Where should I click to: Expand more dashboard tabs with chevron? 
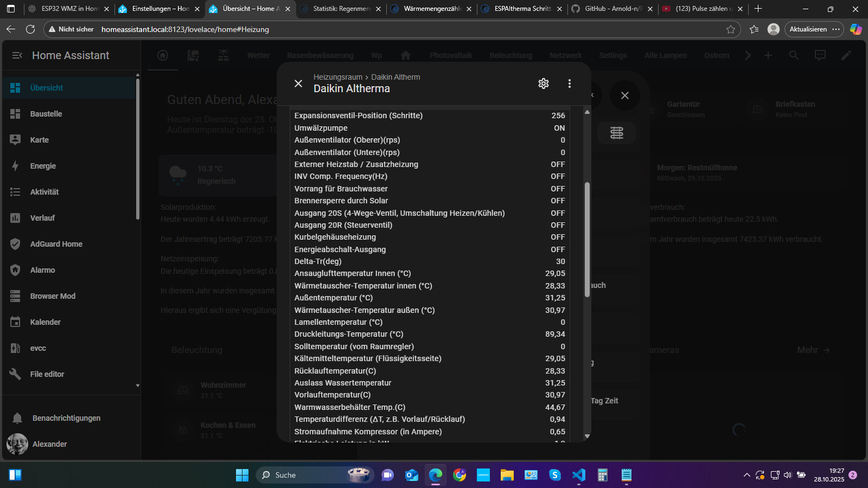pos(748,55)
